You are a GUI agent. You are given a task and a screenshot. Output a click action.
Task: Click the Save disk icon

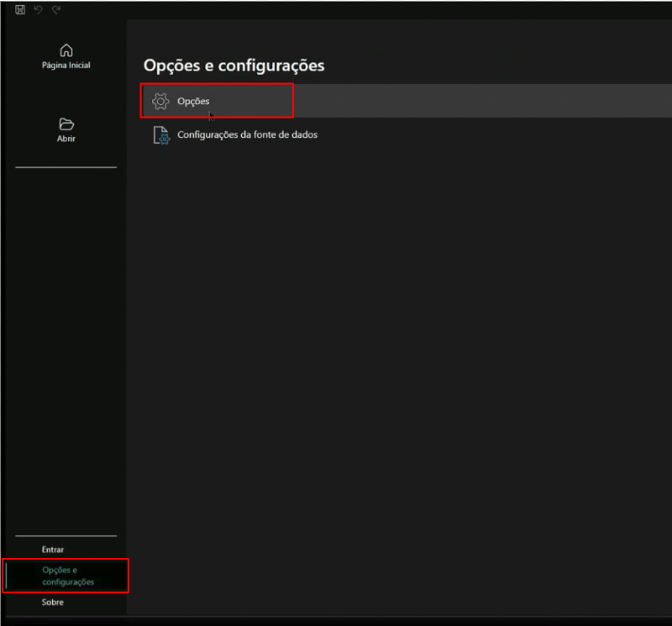pos(20,9)
